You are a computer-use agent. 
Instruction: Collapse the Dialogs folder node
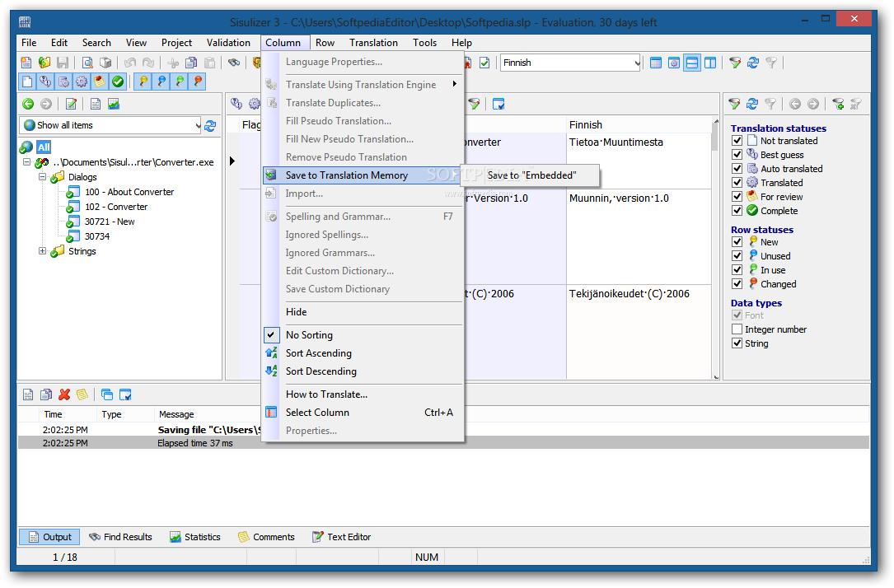[x=42, y=177]
